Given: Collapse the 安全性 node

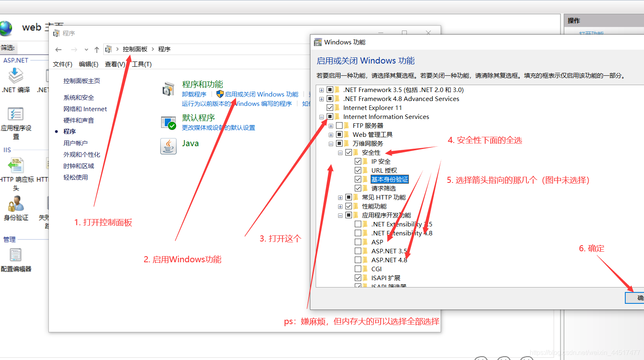Looking at the screenshot, I should coord(341,153).
